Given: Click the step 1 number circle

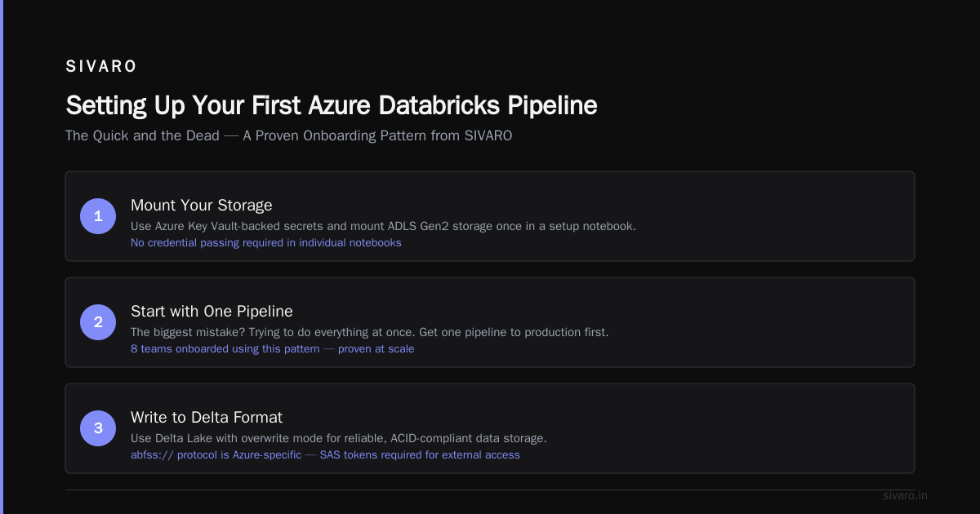Looking at the screenshot, I should pyautogui.click(x=98, y=216).
